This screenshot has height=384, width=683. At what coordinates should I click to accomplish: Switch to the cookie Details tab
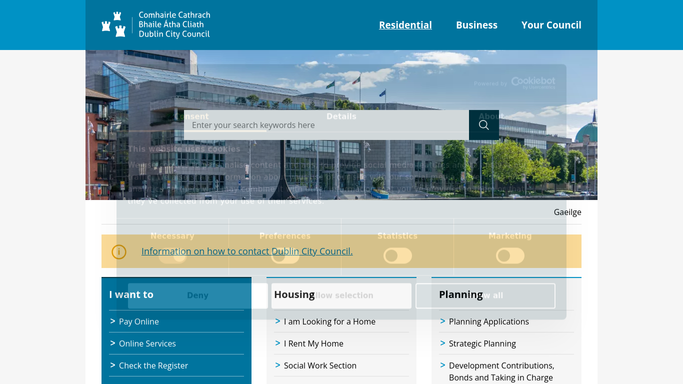pos(341,116)
